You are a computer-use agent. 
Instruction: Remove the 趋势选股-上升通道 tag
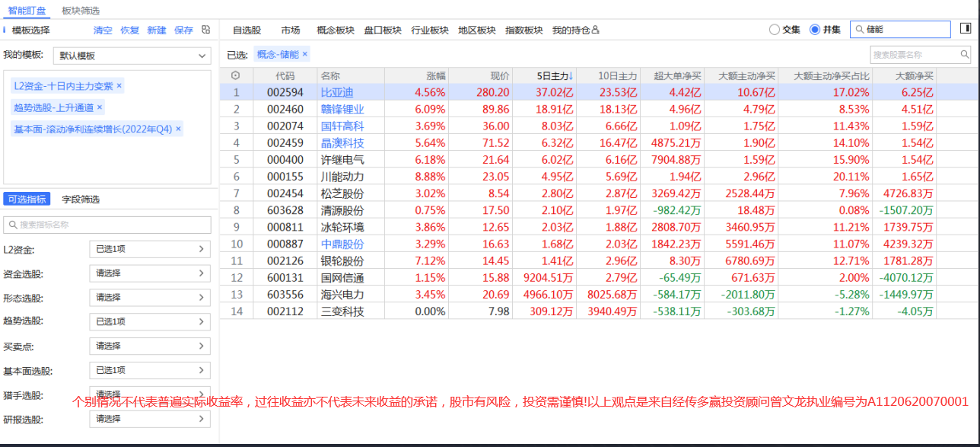pyautogui.click(x=100, y=107)
